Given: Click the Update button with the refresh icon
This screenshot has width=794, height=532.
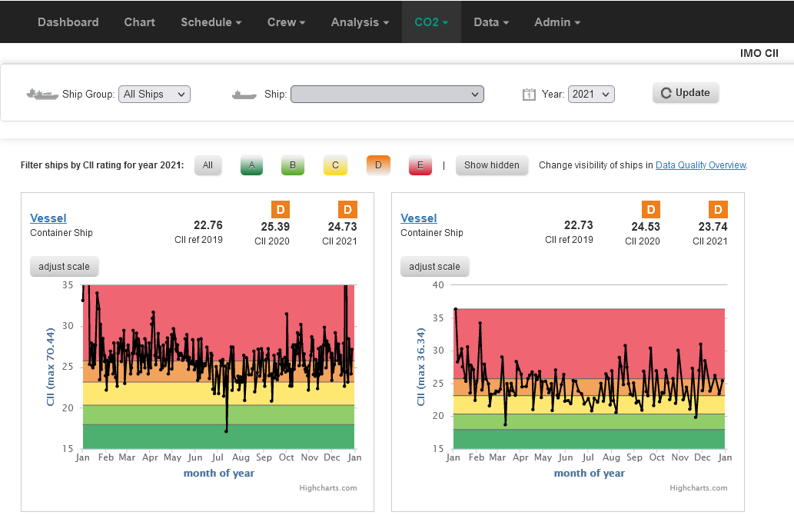Looking at the screenshot, I should click(x=686, y=93).
